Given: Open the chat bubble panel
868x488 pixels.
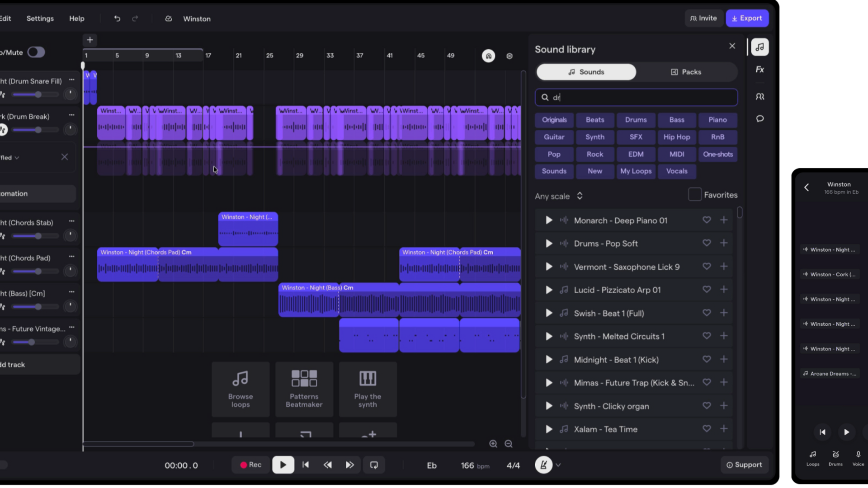Looking at the screenshot, I should point(760,118).
